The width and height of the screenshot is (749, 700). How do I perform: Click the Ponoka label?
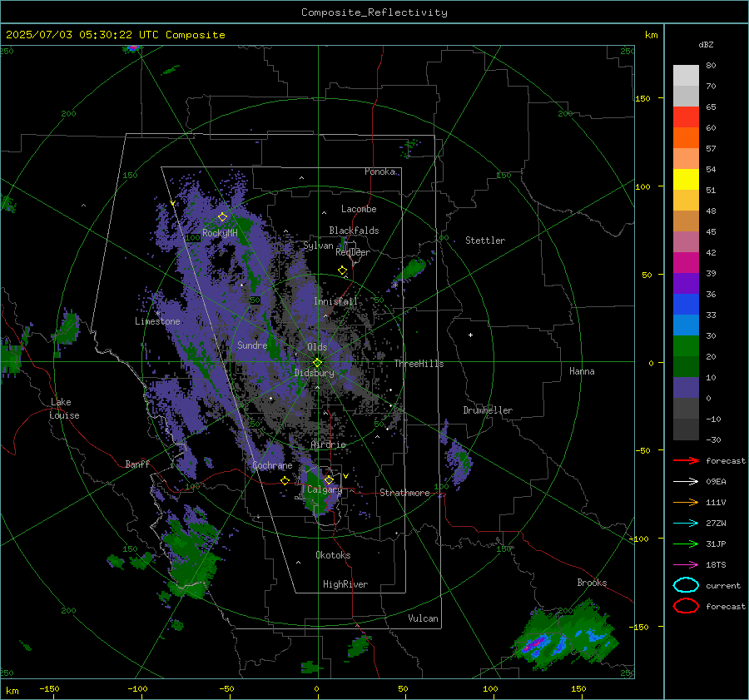pos(379,171)
